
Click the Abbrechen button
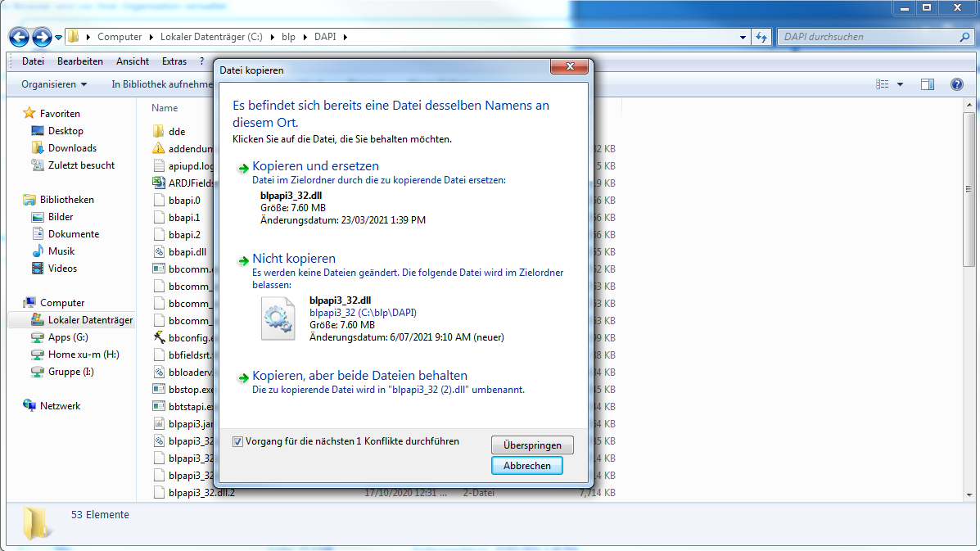coord(527,466)
